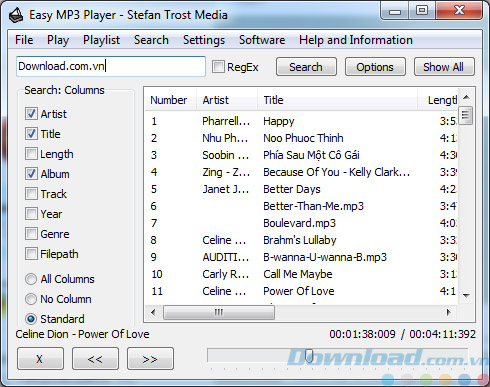Click the Show All button
Screen dimensions: 490x387
pyautogui.click(x=444, y=67)
